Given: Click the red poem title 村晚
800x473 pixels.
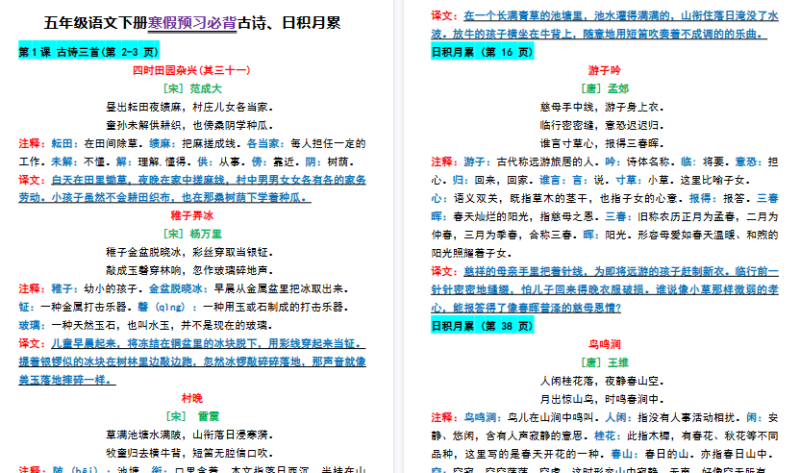Looking at the screenshot, I should [x=192, y=399].
